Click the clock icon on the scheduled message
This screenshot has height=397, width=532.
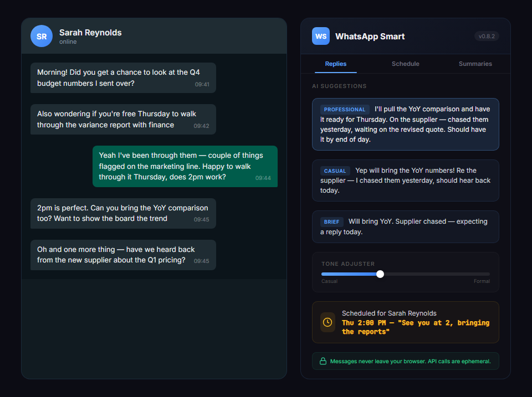coord(328,322)
